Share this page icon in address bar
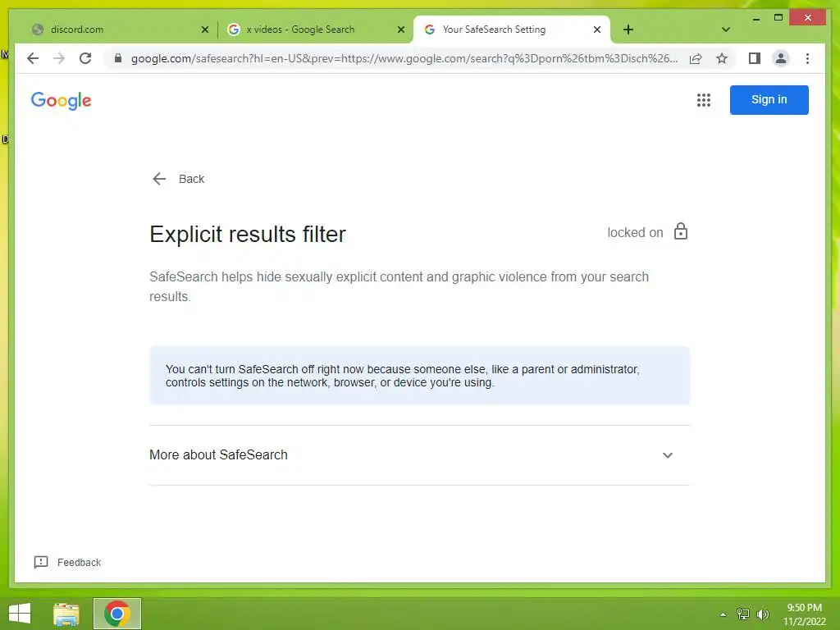This screenshot has height=630, width=840. [x=696, y=58]
